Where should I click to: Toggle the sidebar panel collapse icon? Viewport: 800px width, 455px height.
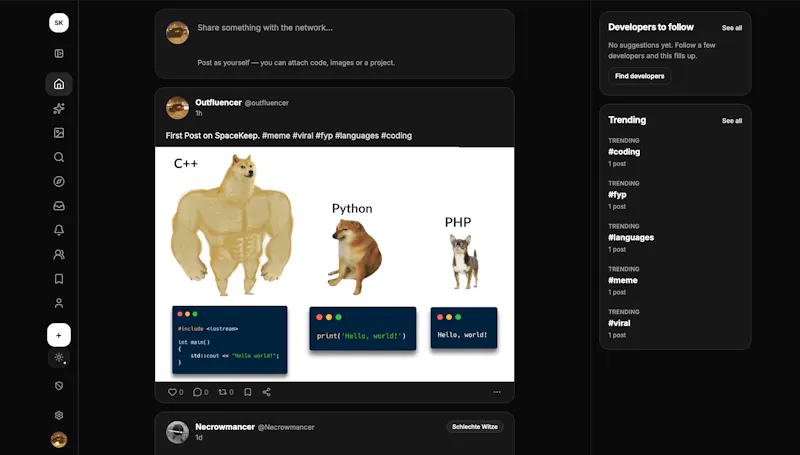[x=59, y=54]
